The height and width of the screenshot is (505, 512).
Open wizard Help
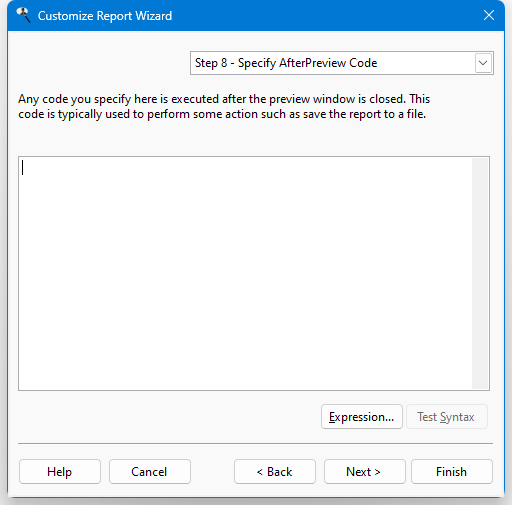[60, 472]
